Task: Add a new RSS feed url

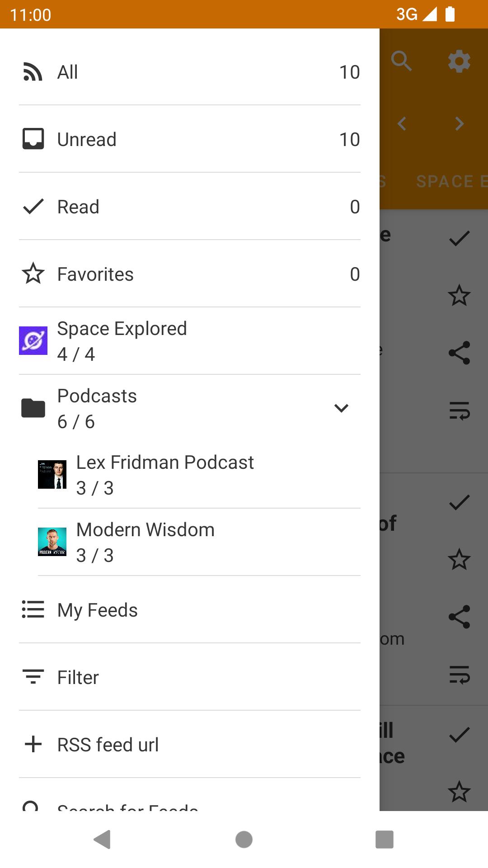Action: click(190, 745)
